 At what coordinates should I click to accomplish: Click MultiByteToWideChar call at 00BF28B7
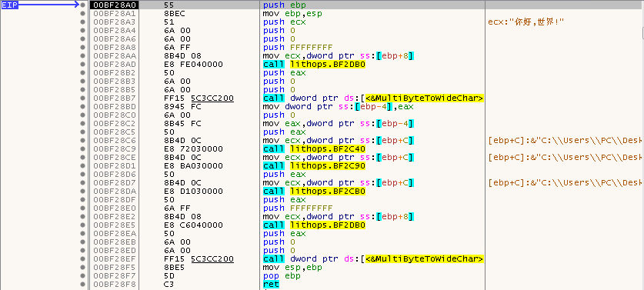point(373,98)
